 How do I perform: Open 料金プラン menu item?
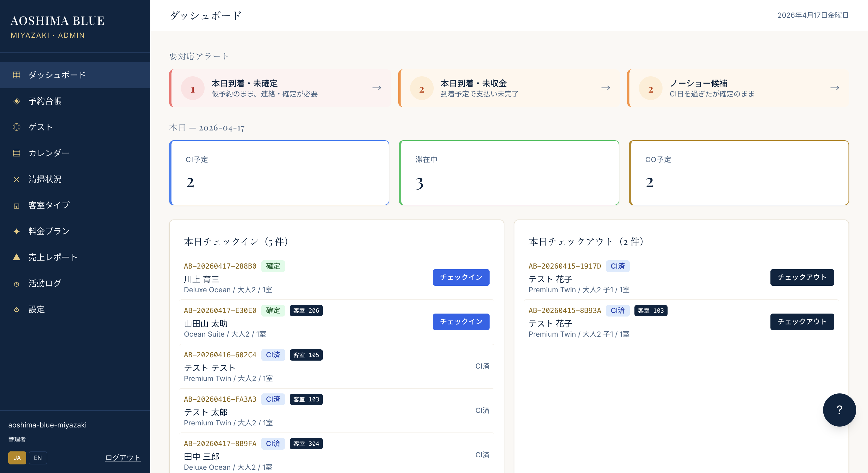(75, 231)
